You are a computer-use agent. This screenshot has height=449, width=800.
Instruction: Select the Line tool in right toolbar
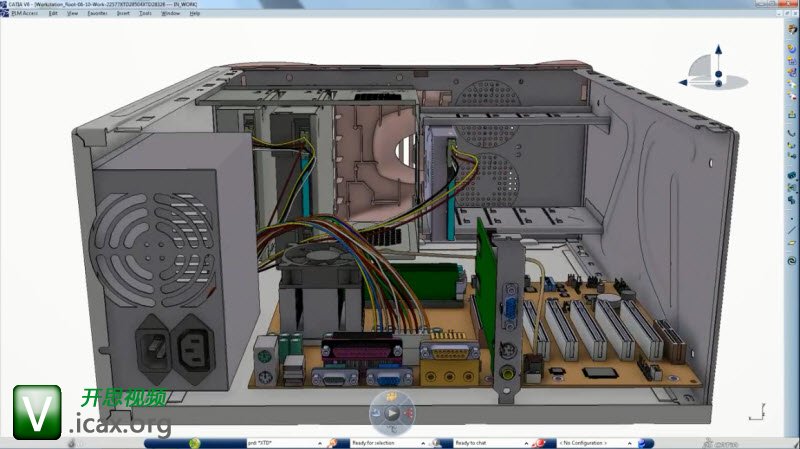[x=792, y=230]
